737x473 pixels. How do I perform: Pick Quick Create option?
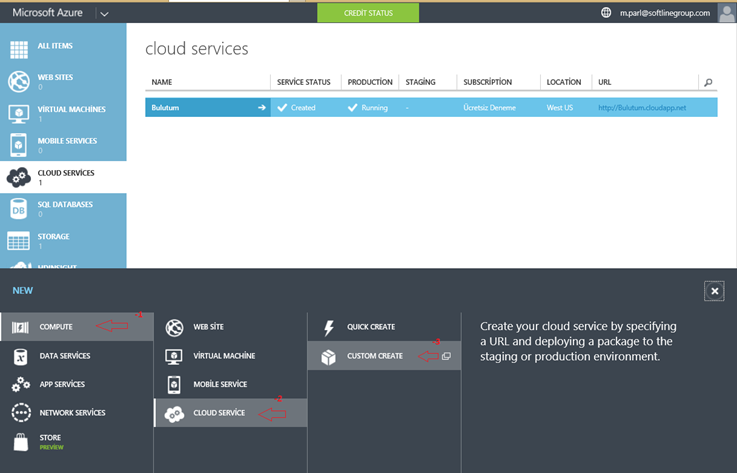pos(384,327)
